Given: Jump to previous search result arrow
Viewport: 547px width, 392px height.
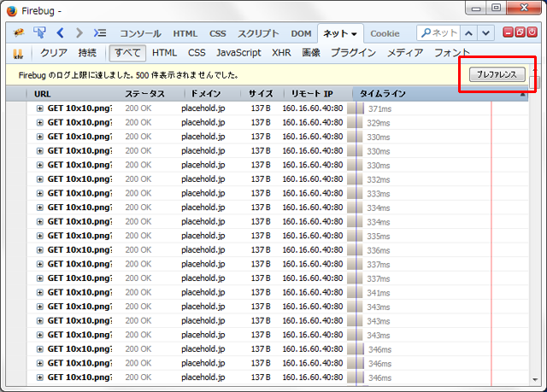Looking at the screenshot, I should (468, 33).
